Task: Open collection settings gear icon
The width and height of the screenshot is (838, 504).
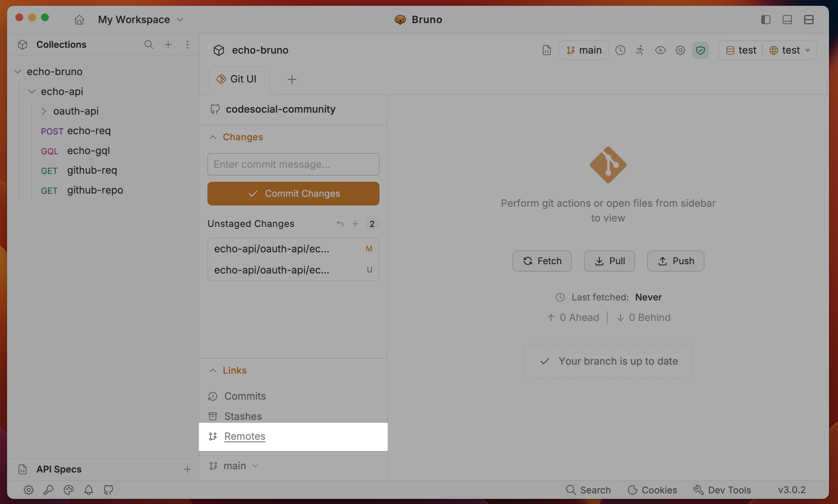Action: coord(680,50)
